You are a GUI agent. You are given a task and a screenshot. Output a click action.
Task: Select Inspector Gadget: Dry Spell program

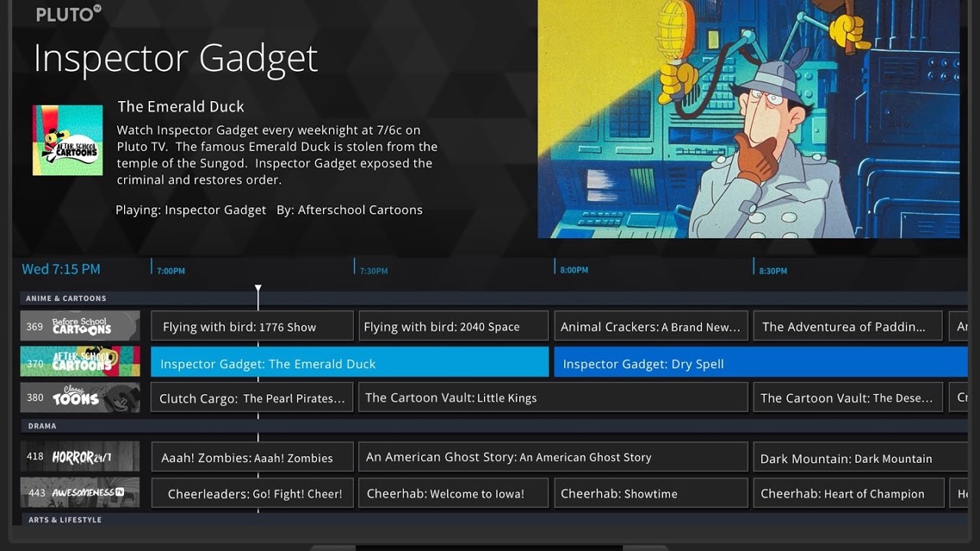(x=761, y=362)
